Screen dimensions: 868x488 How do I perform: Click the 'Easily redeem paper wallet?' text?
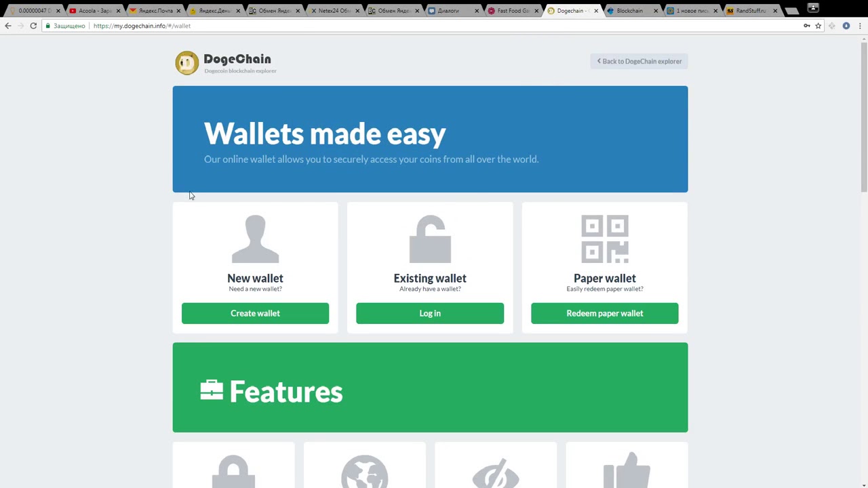coord(605,289)
